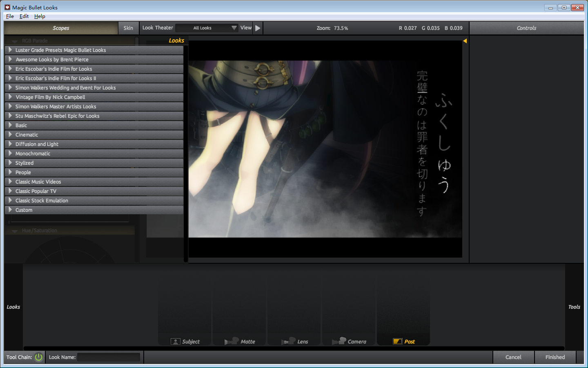Open the Tools drawer on right edge

[574, 307]
